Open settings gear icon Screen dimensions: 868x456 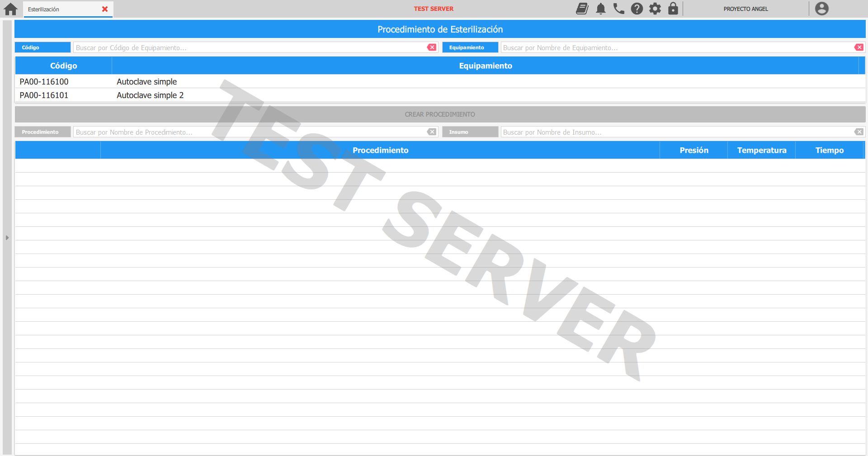(655, 9)
